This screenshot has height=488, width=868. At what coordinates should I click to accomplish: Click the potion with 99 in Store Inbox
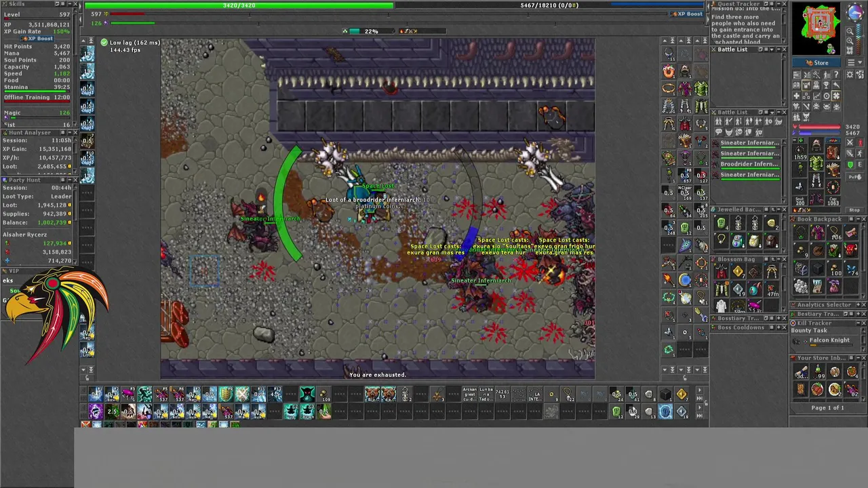[818, 371]
